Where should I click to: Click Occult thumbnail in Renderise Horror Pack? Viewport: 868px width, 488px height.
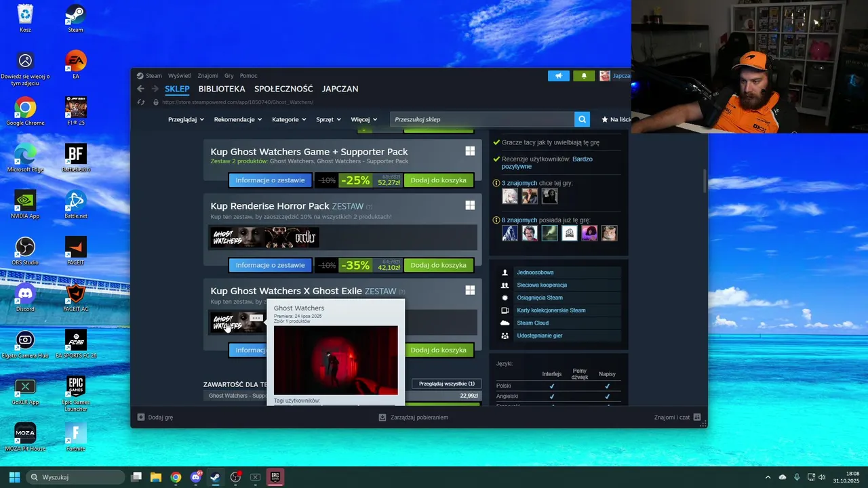coord(291,237)
